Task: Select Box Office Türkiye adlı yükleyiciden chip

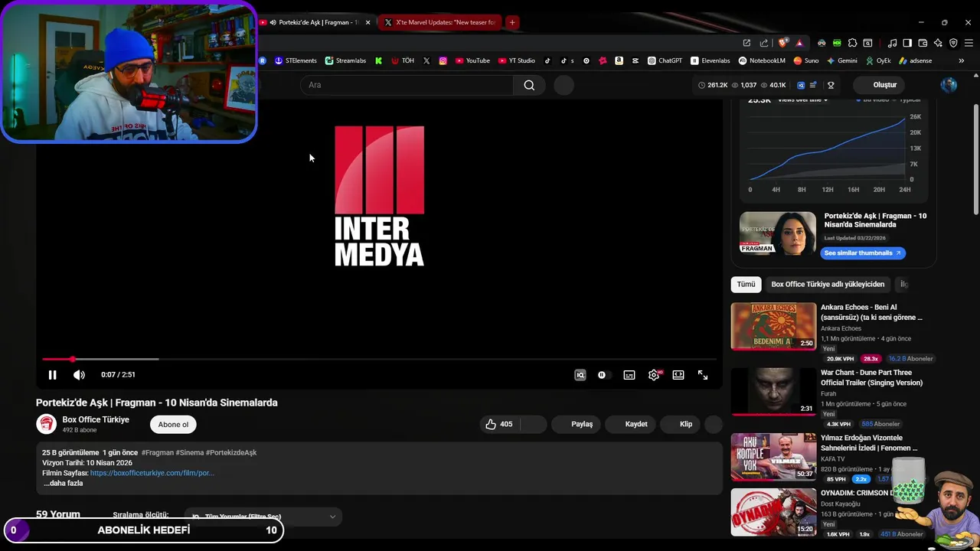Action: tap(828, 284)
